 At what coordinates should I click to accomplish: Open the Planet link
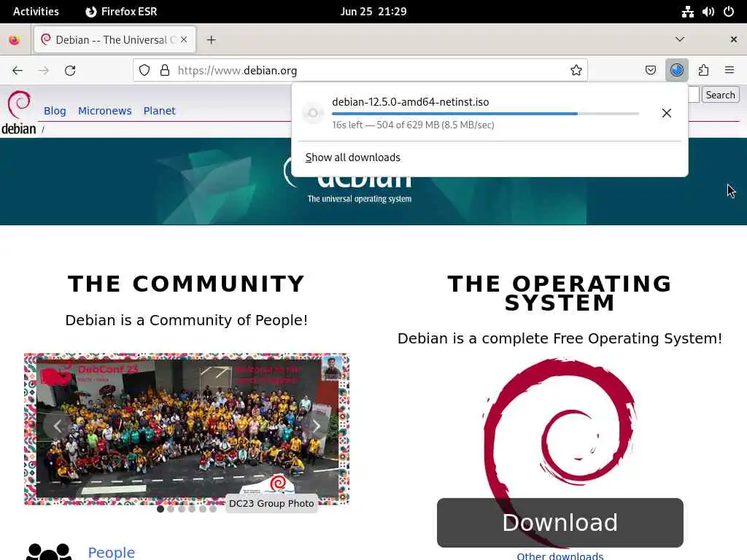click(x=159, y=111)
